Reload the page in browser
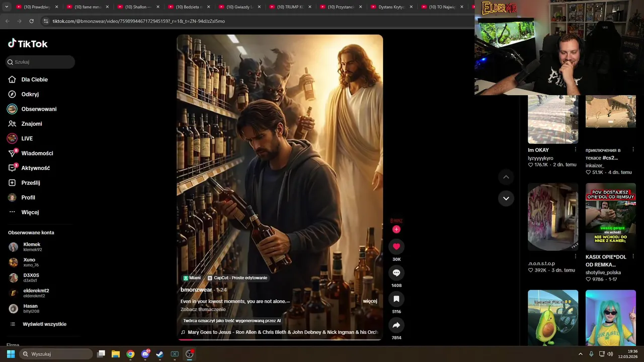 pos(31,21)
